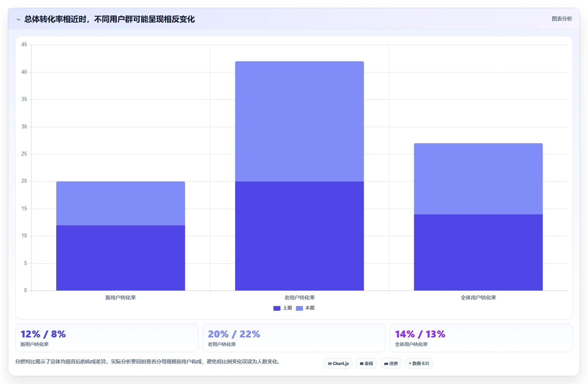The image size is (588, 384).
Task: Select the 数据卡片 tag
Action: click(419, 363)
